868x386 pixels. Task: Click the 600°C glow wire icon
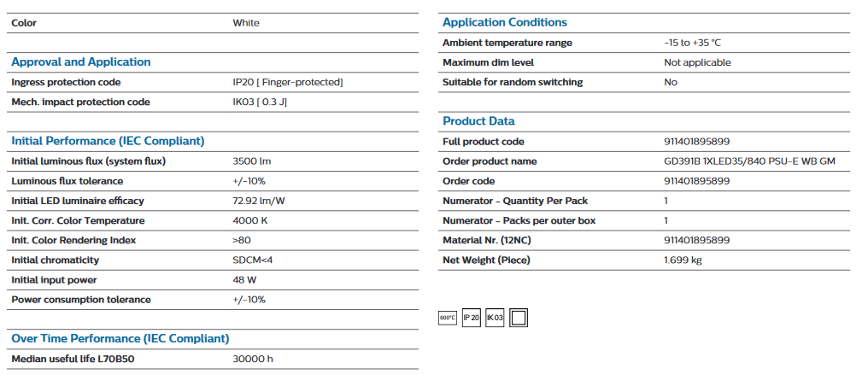[448, 318]
